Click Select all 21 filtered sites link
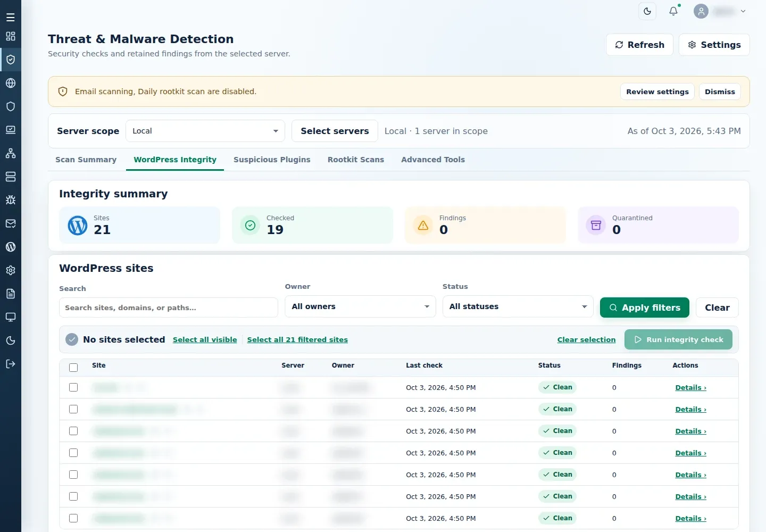 point(297,339)
